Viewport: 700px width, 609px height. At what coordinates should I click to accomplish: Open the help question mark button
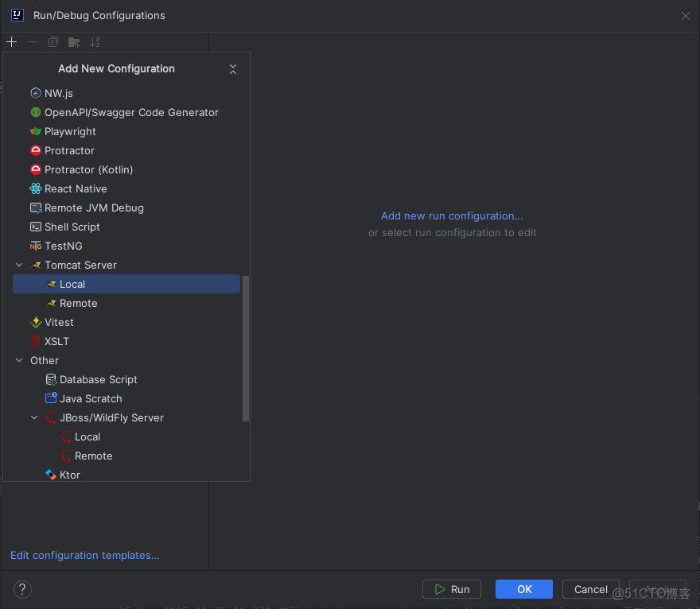[x=22, y=589]
